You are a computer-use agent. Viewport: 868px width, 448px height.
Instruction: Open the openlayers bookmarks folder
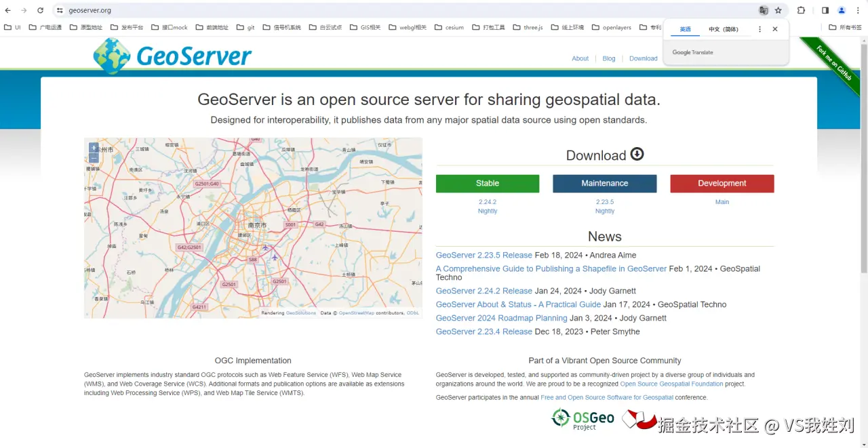coord(612,28)
